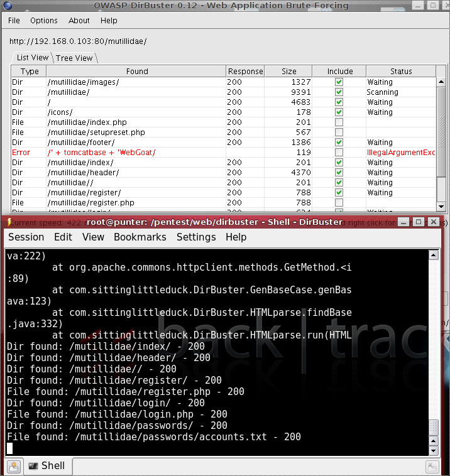Click the close-tab icon at bottom right
Screen dimensions: 450x476
(x=432, y=466)
